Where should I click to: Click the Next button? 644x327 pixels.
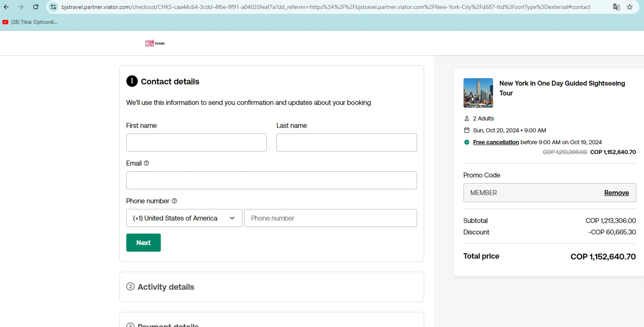coord(143,242)
